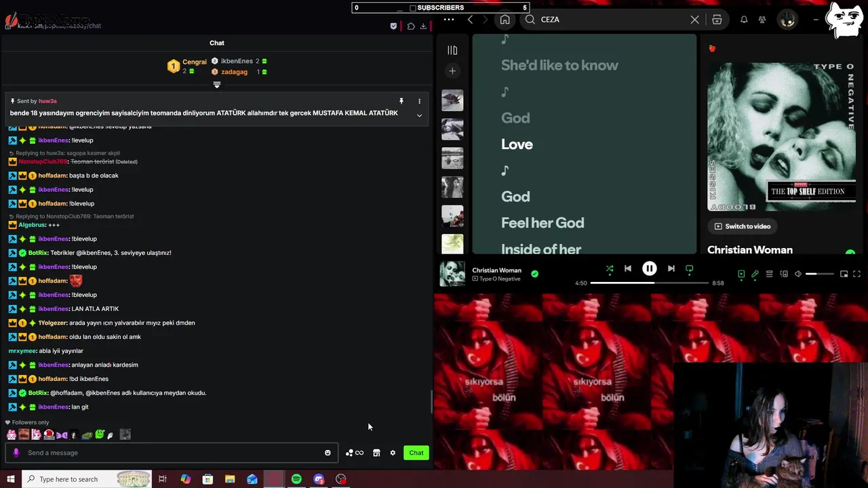
Task: Skip to the previous Spotify track
Action: [628, 268]
